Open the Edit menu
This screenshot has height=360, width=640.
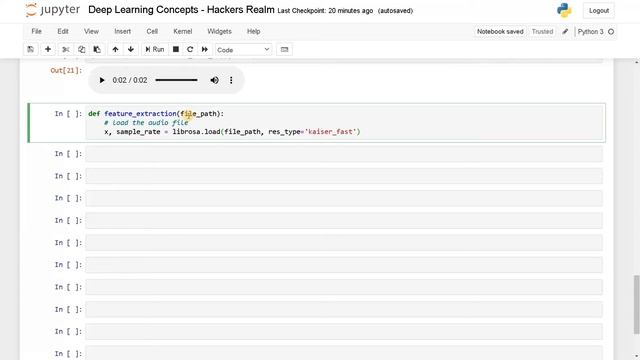click(x=63, y=31)
